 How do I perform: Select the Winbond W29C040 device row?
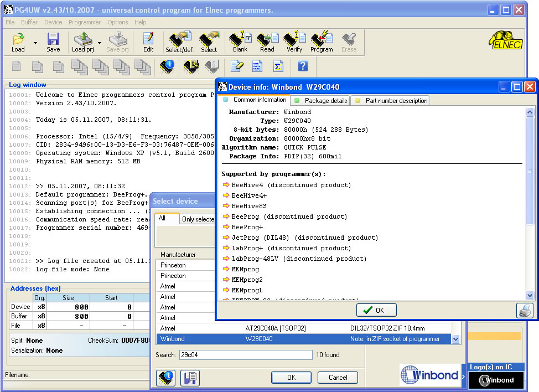point(303,339)
